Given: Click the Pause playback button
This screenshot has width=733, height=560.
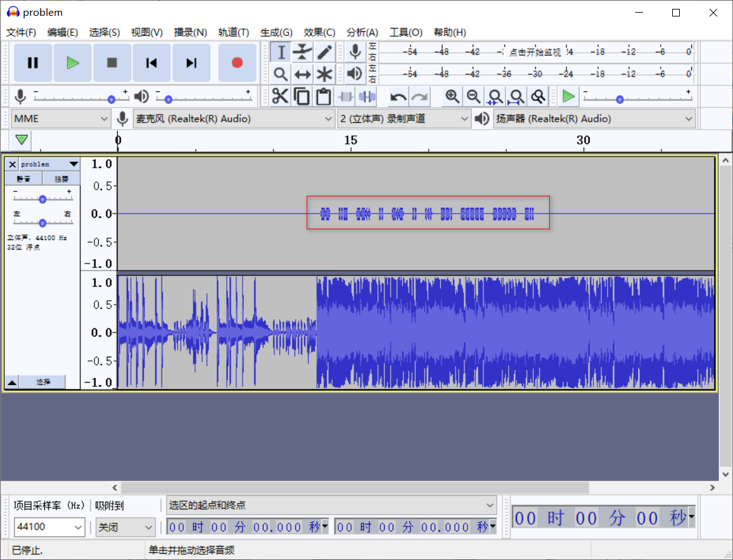Looking at the screenshot, I should pos(33,63).
